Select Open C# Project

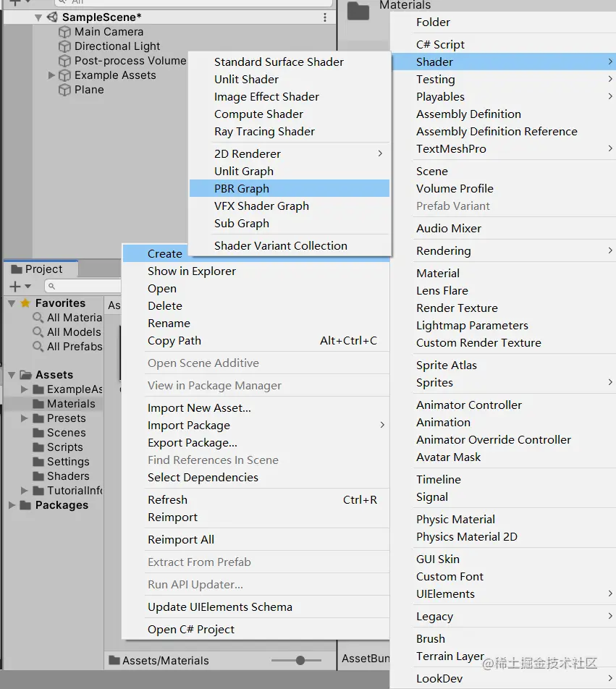tap(256, 629)
